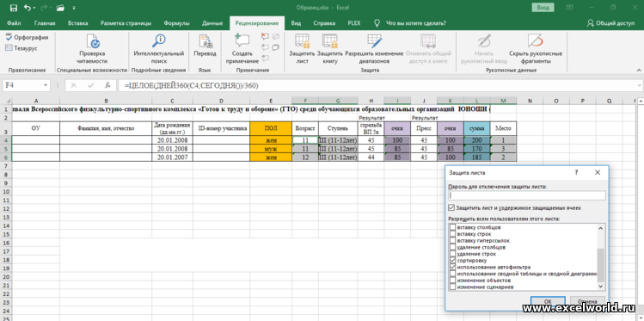Switch to the Разметка страницы tab
This screenshot has height=321, width=644.
pos(126,23)
